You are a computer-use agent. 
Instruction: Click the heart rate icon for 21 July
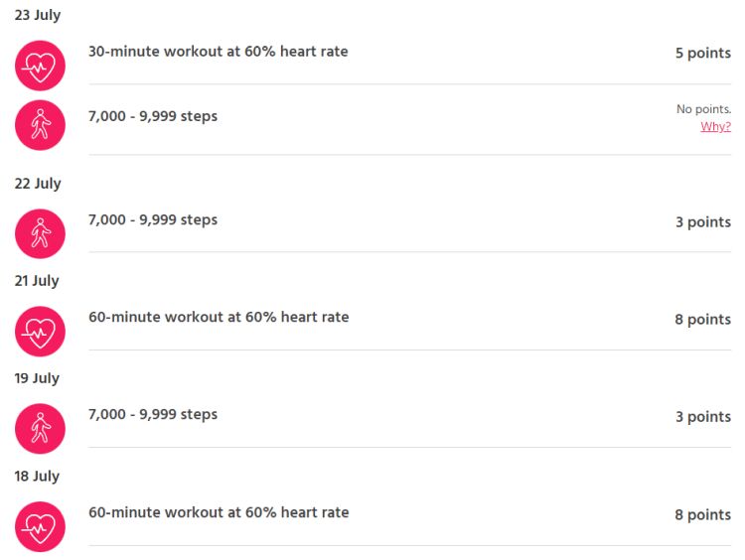point(40,332)
